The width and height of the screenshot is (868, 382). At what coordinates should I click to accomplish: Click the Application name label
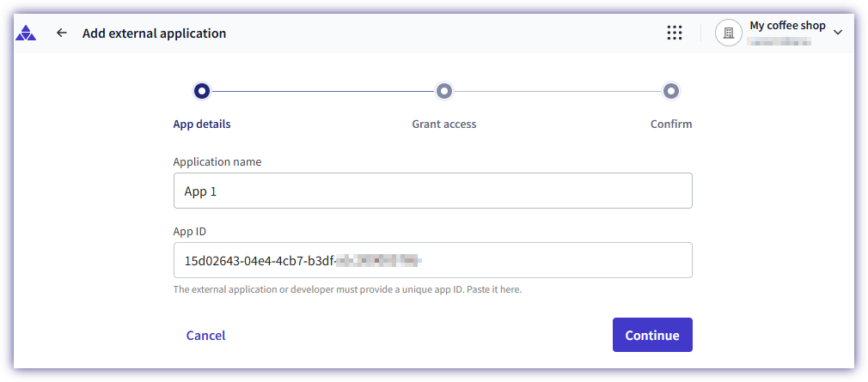pos(217,162)
